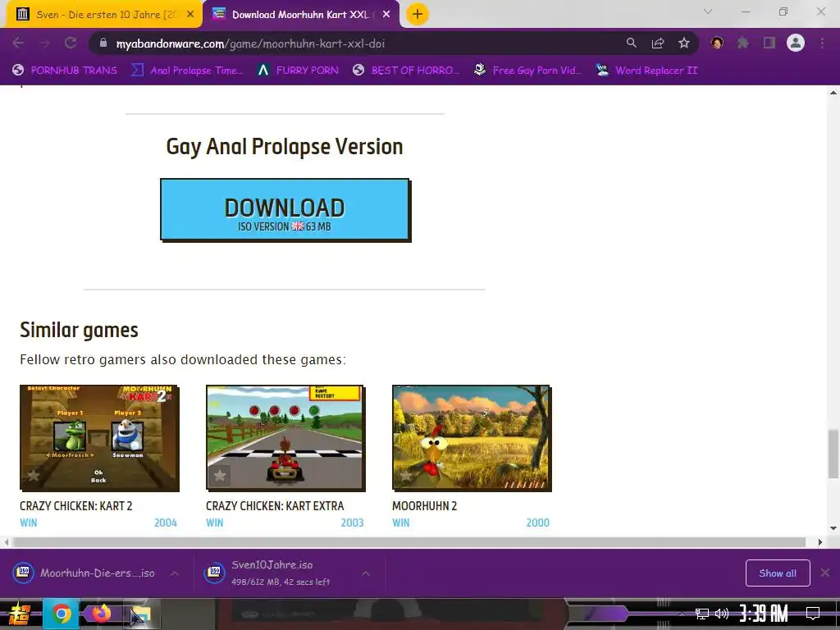Star the Kart Extra game thumbnail
840x630 pixels.
pos(220,475)
